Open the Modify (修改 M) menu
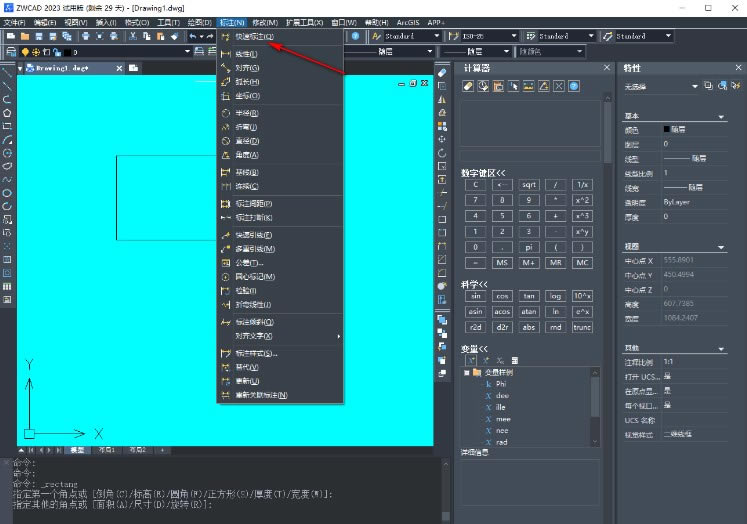Image resolution: width=747 pixels, height=524 pixels. [265, 22]
